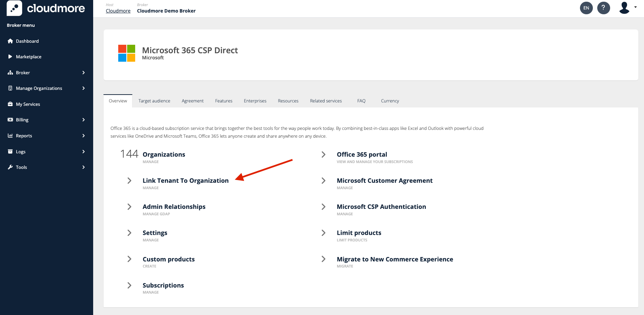The width and height of the screenshot is (644, 315).
Task: Switch to the Target audience tab
Action: [154, 101]
